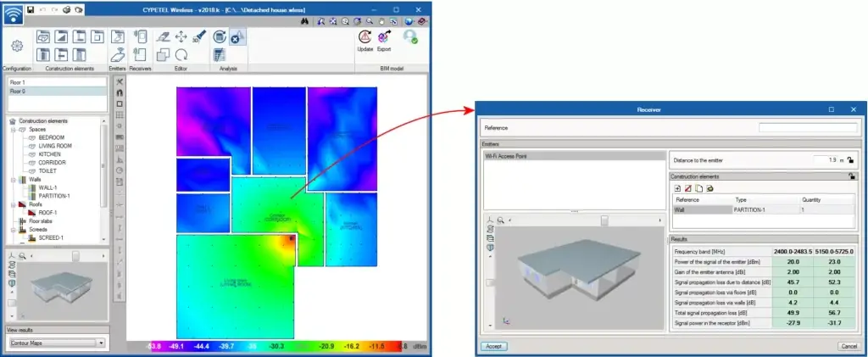The width and height of the screenshot is (868, 357).
Task: Click the save disk icon in title bar
Action: pos(31,8)
